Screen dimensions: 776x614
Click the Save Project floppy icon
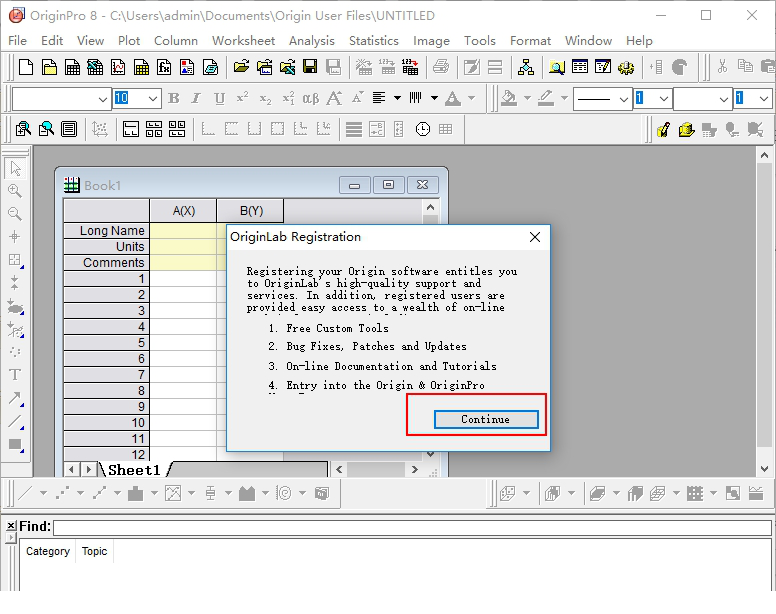(x=310, y=67)
